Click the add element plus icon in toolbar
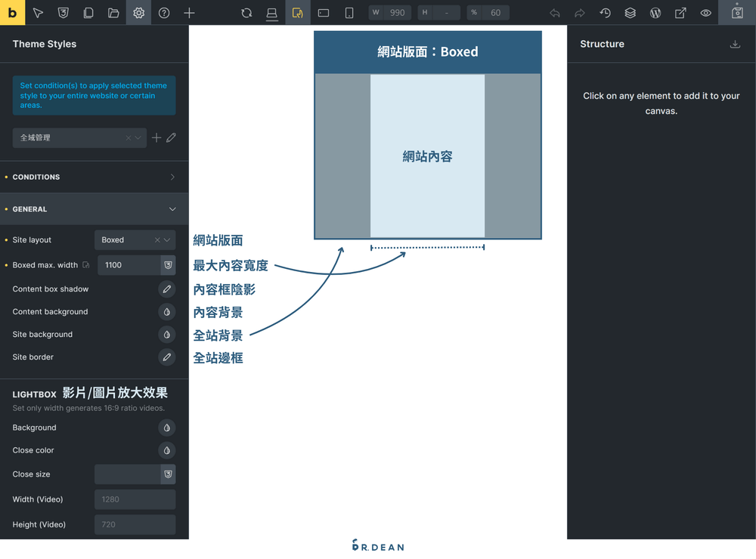 coord(189,13)
